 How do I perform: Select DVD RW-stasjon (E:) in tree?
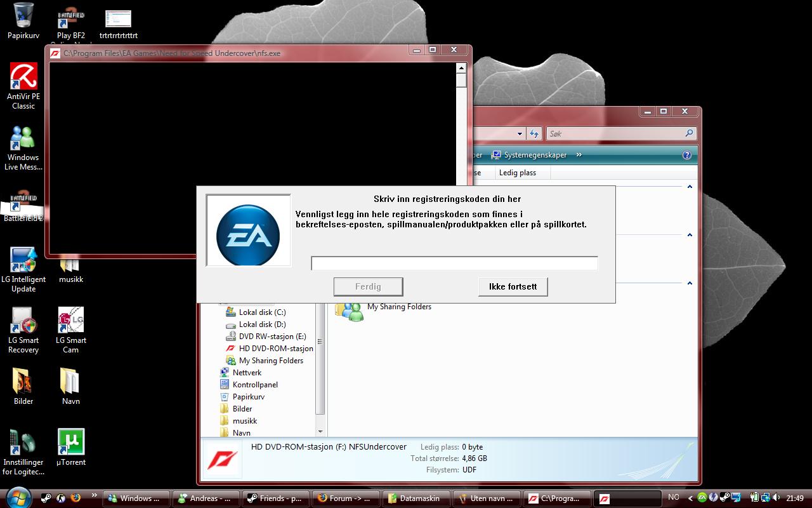(x=266, y=337)
